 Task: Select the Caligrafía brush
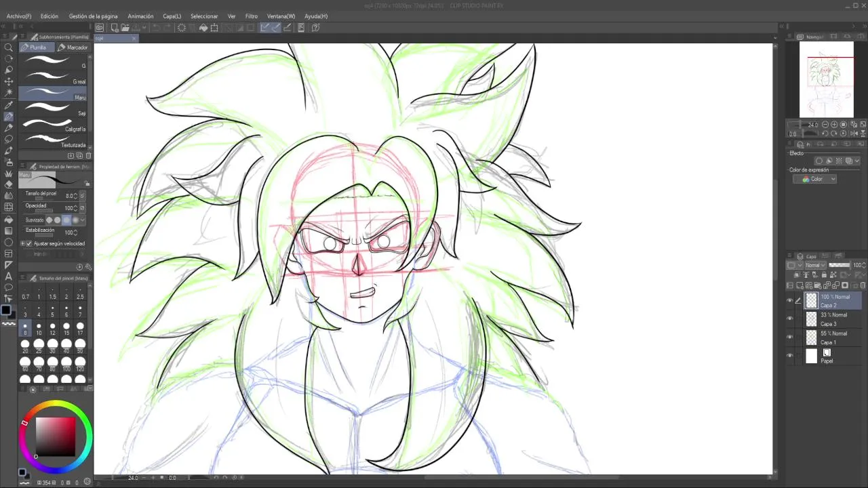(54, 126)
